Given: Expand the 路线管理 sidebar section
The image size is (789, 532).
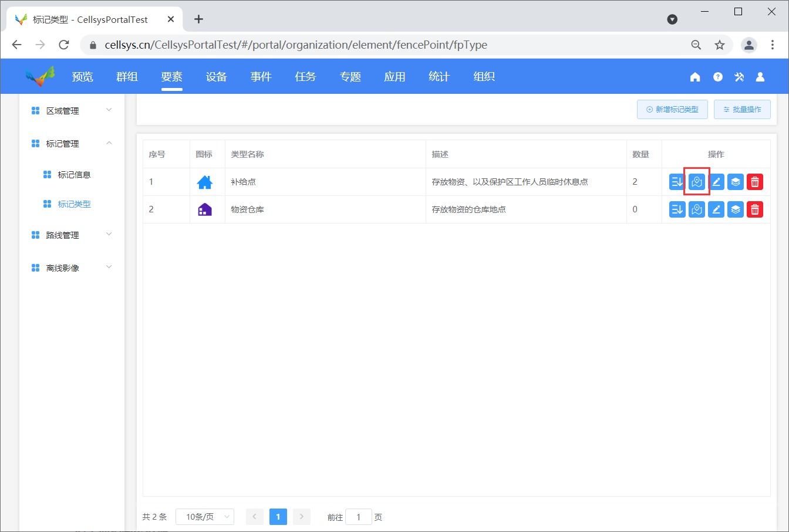Looking at the screenshot, I should click(x=71, y=235).
